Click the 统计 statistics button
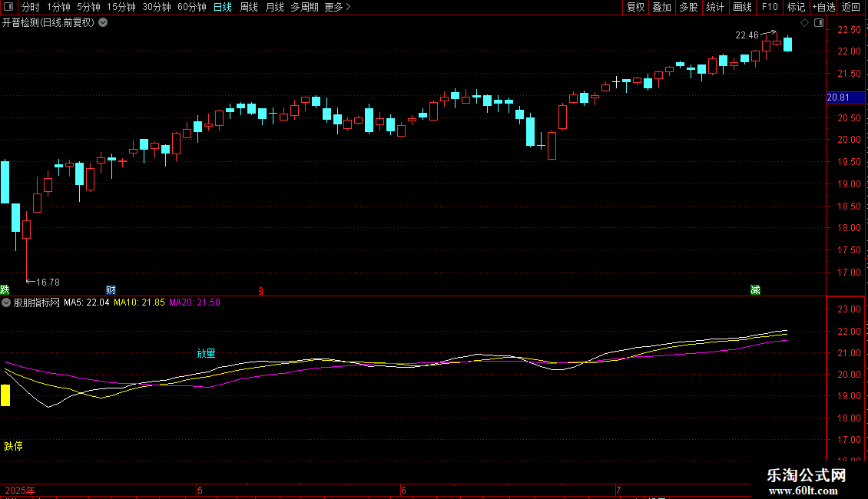The image size is (868, 499). coord(715,7)
